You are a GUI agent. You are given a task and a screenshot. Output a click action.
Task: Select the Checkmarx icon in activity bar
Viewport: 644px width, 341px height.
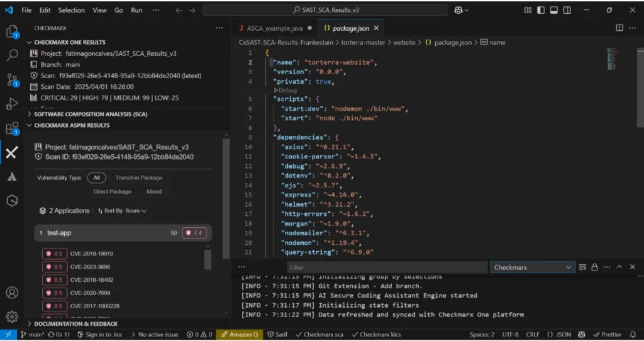pos(11,153)
